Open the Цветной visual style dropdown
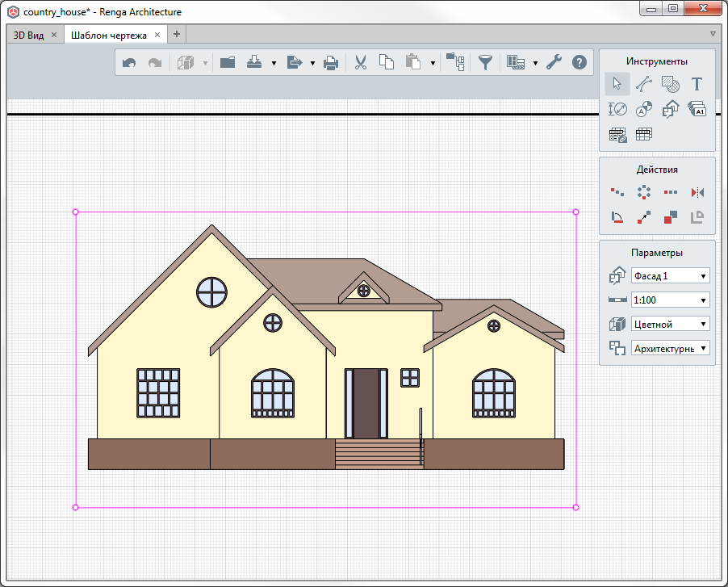Viewport: 728px width, 587px height. [x=670, y=325]
